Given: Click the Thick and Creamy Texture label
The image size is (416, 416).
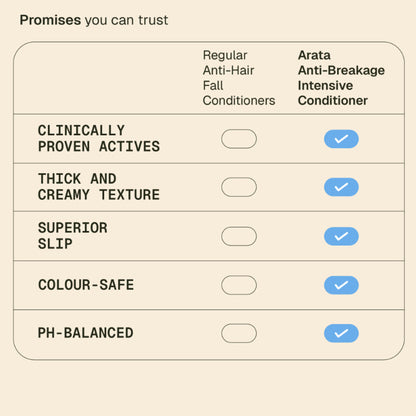Looking at the screenshot, I should pyautogui.click(x=99, y=187).
